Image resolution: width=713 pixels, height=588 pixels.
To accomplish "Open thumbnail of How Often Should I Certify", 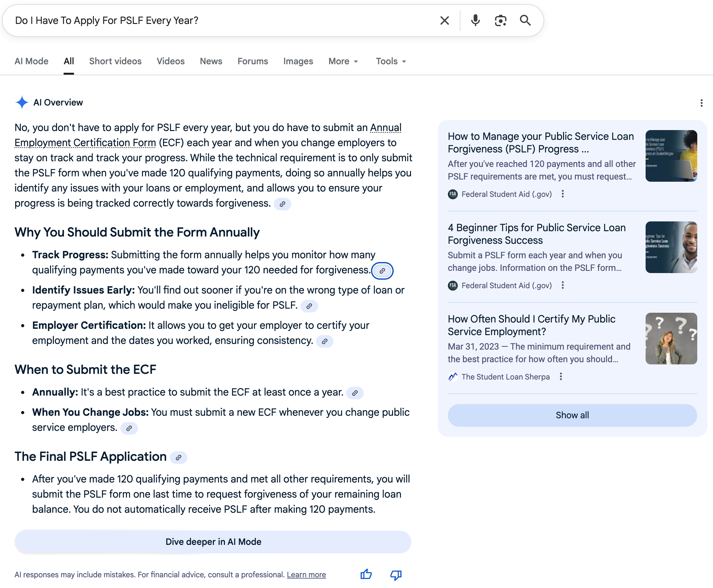I will pyautogui.click(x=671, y=338).
